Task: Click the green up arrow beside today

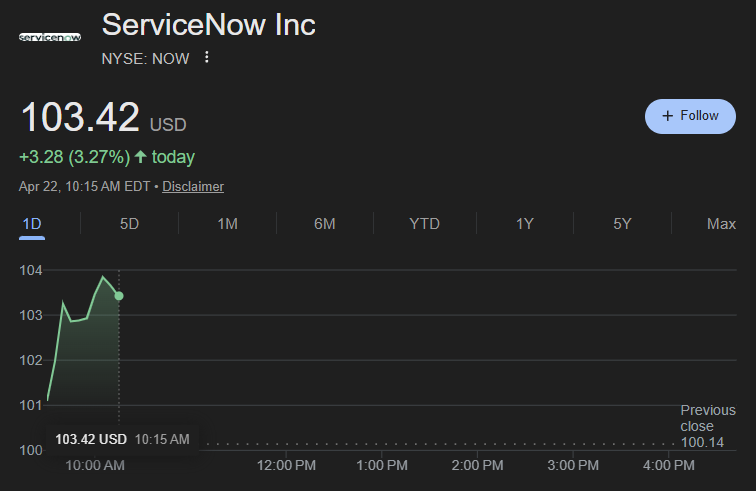Action: coord(141,157)
